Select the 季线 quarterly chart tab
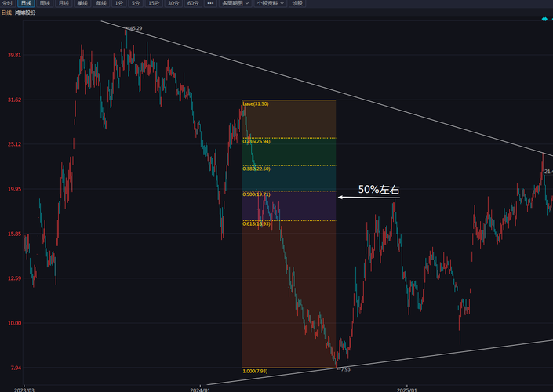 click(x=82, y=3)
